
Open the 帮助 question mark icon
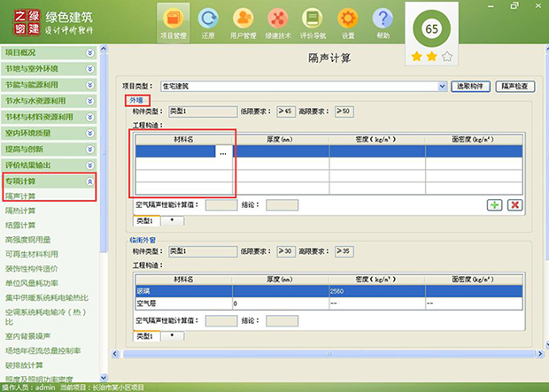pos(383,24)
